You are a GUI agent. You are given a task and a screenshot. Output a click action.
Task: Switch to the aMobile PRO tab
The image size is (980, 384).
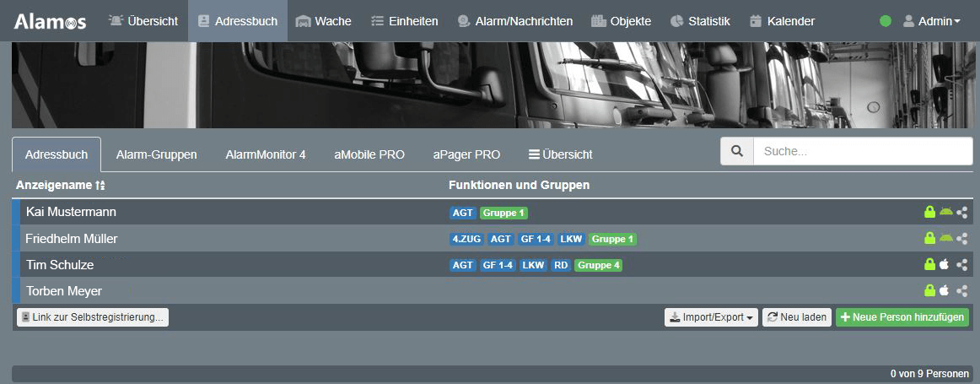369,154
